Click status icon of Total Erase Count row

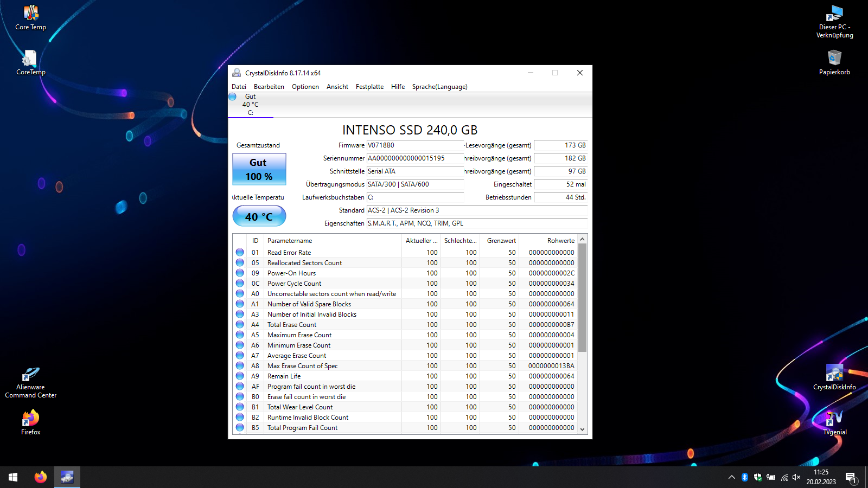click(240, 324)
